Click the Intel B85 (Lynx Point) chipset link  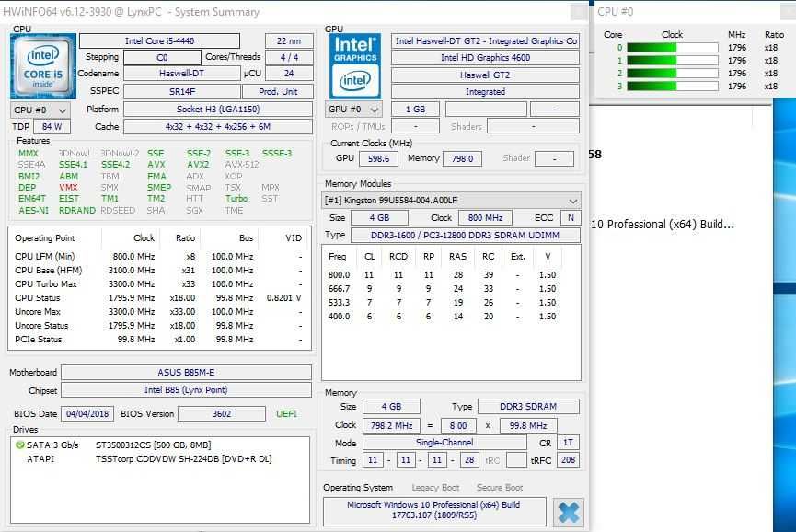tap(186, 390)
